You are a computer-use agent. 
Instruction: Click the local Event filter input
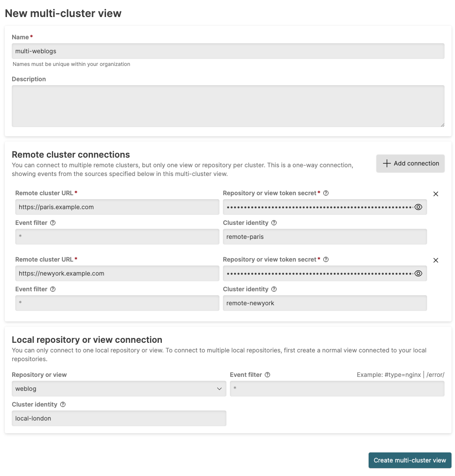(337, 389)
